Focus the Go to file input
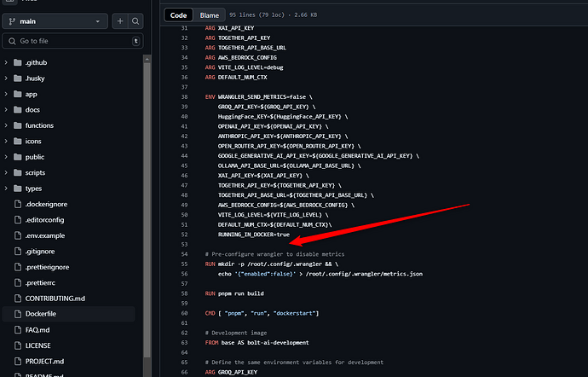This screenshot has height=377, width=588. coord(72,41)
